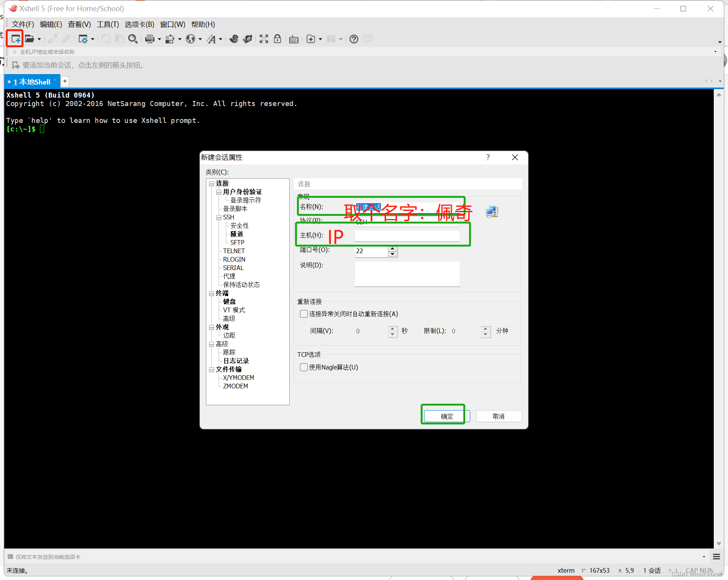Select ZMODEM in the category tree

pyautogui.click(x=235, y=386)
